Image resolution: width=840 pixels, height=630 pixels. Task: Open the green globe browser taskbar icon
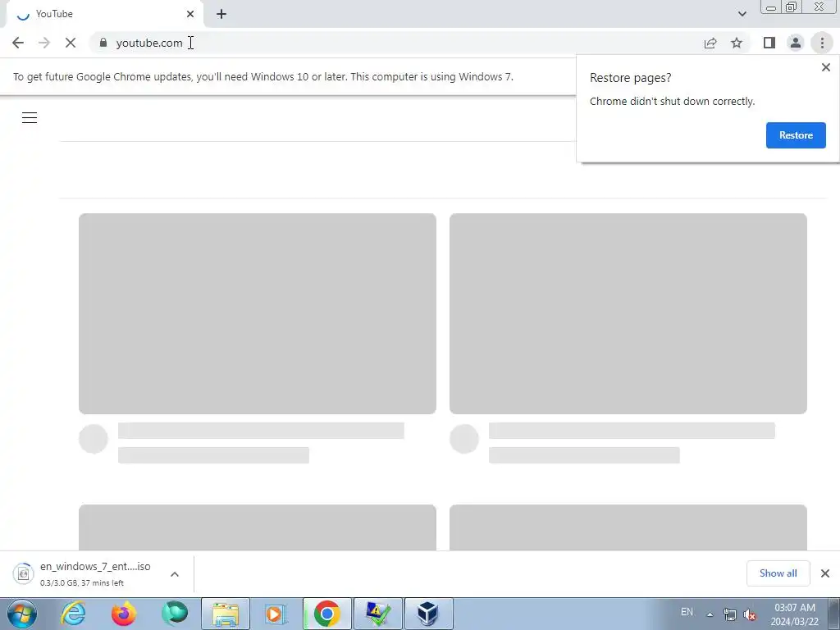coord(175,614)
